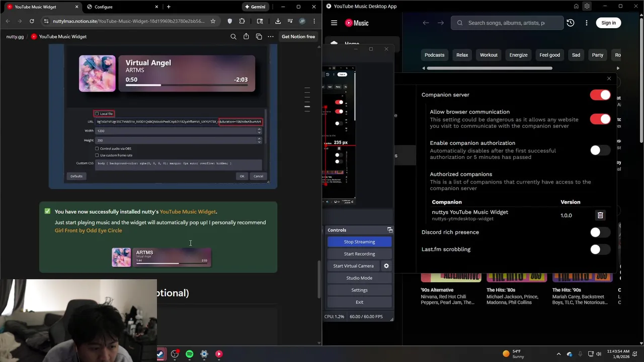This screenshot has height=362, width=644.
Task: Close the companion settings dialog
Action: pos(609,78)
